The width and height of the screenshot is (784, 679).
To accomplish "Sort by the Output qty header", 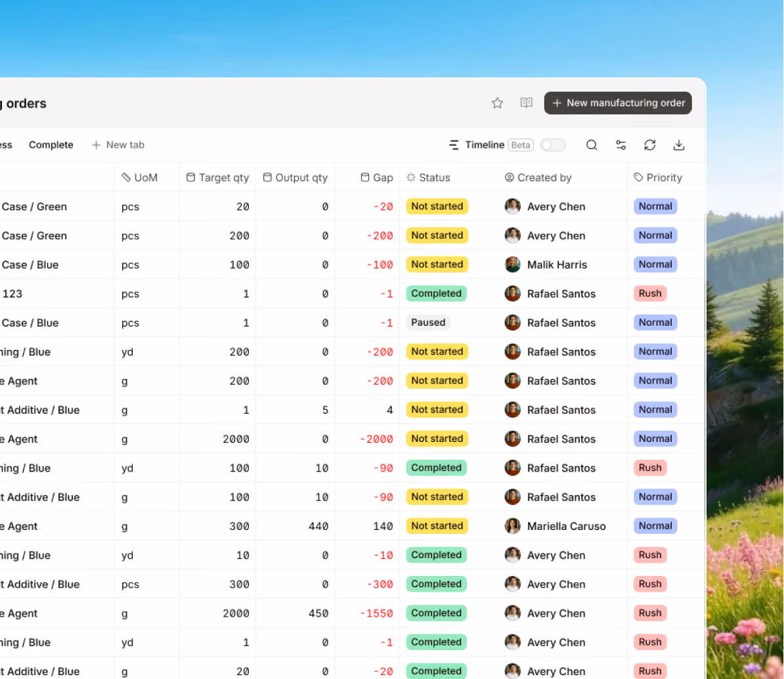I will point(295,177).
